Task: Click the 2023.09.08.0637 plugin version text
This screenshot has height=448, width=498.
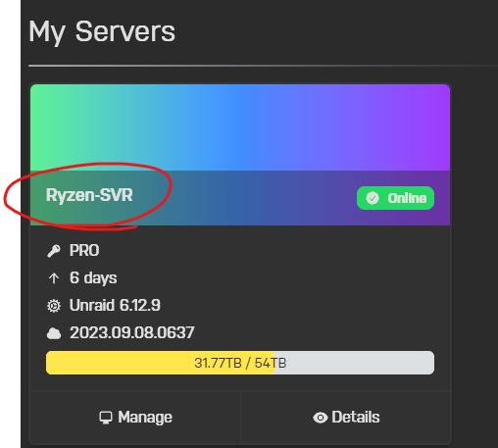Action: (132, 333)
